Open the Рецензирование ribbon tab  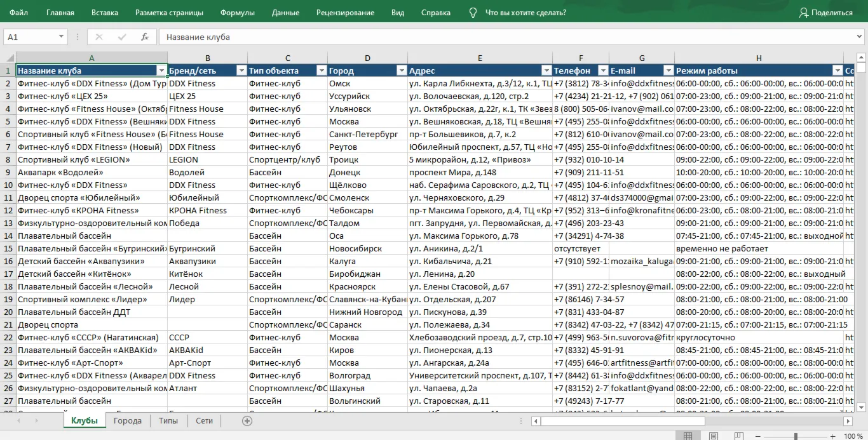(x=345, y=12)
